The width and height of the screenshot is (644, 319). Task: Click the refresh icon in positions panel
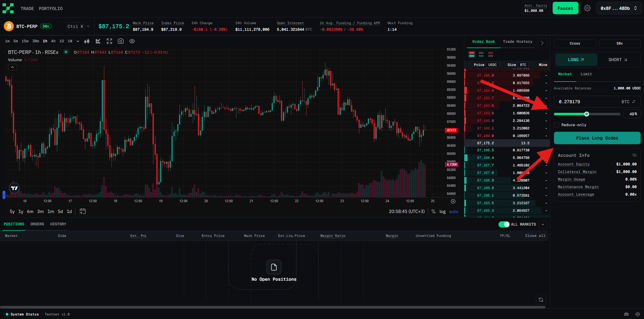point(541,300)
